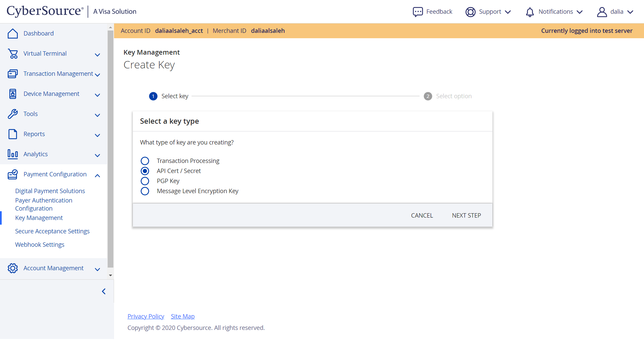Click the Device Management icon

(13, 94)
